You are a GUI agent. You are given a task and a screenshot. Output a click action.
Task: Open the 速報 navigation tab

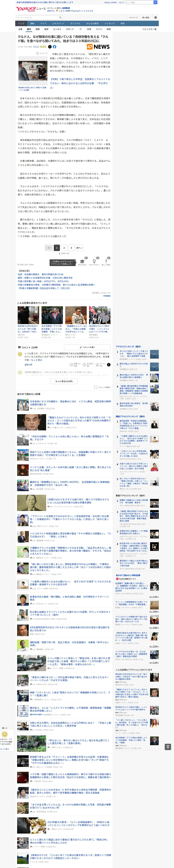point(32,24)
